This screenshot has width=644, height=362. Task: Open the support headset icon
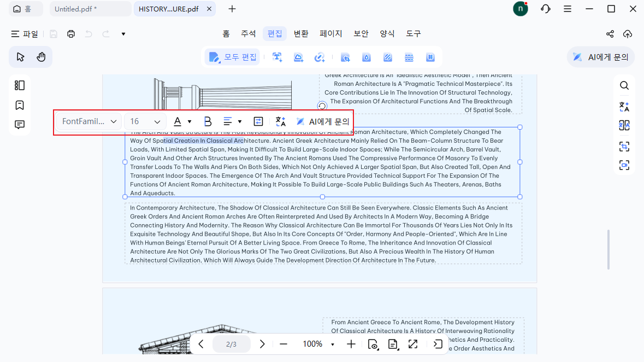point(546,9)
